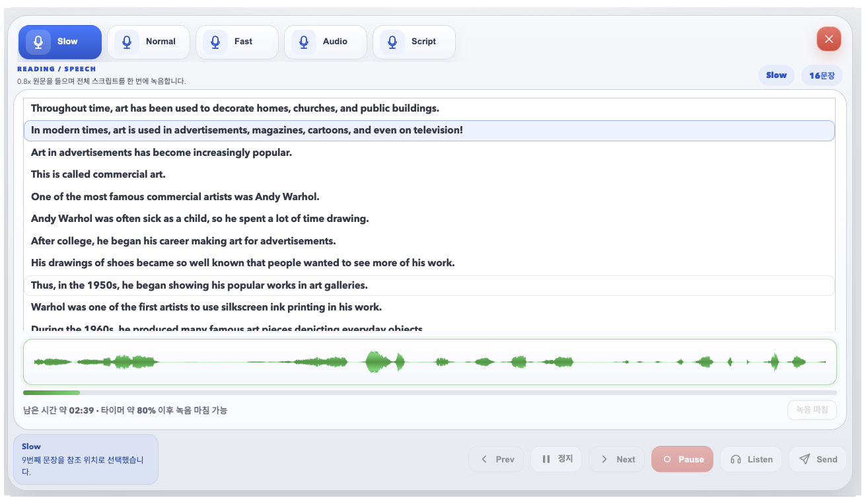Open the Script mode tab
866x504 pixels.
[x=414, y=42]
